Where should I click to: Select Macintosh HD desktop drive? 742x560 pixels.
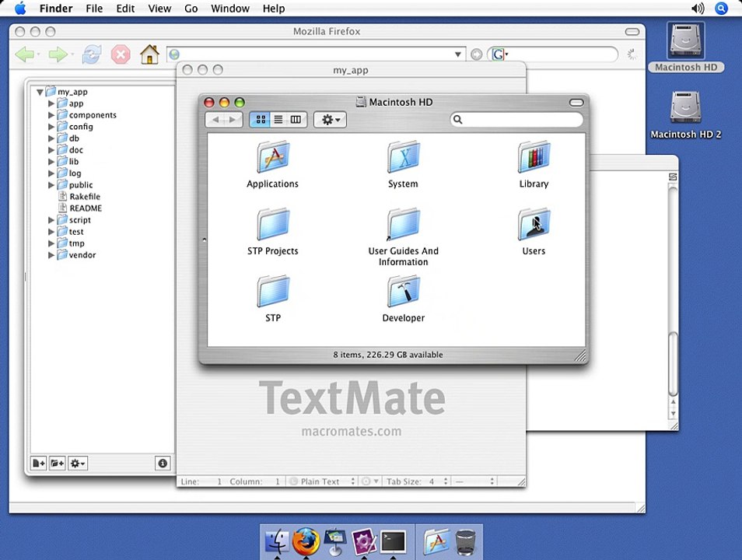point(686,47)
